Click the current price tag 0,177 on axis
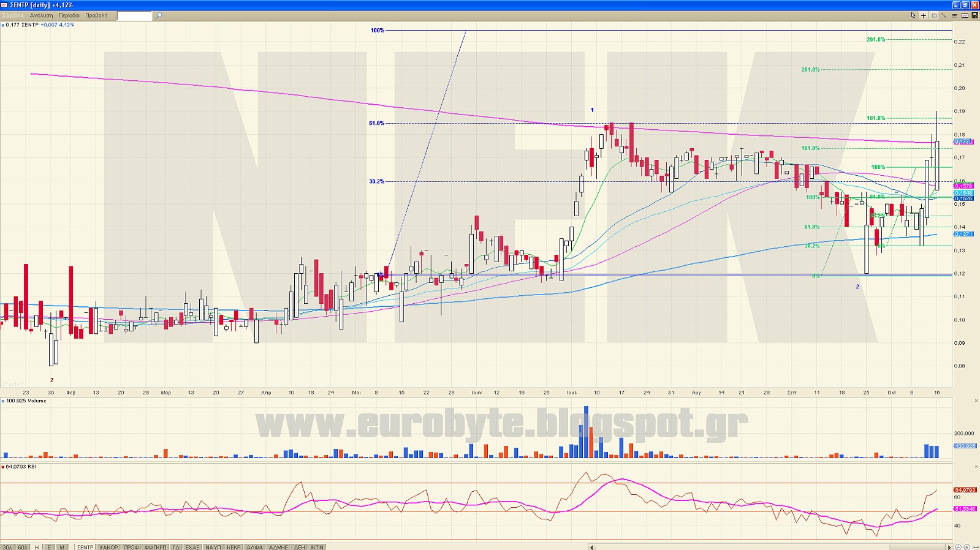This screenshot has width=980, height=550. pyautogui.click(x=963, y=141)
